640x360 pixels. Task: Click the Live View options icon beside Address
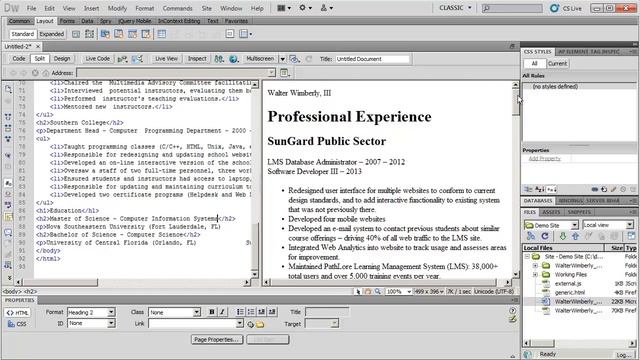(x=285, y=73)
